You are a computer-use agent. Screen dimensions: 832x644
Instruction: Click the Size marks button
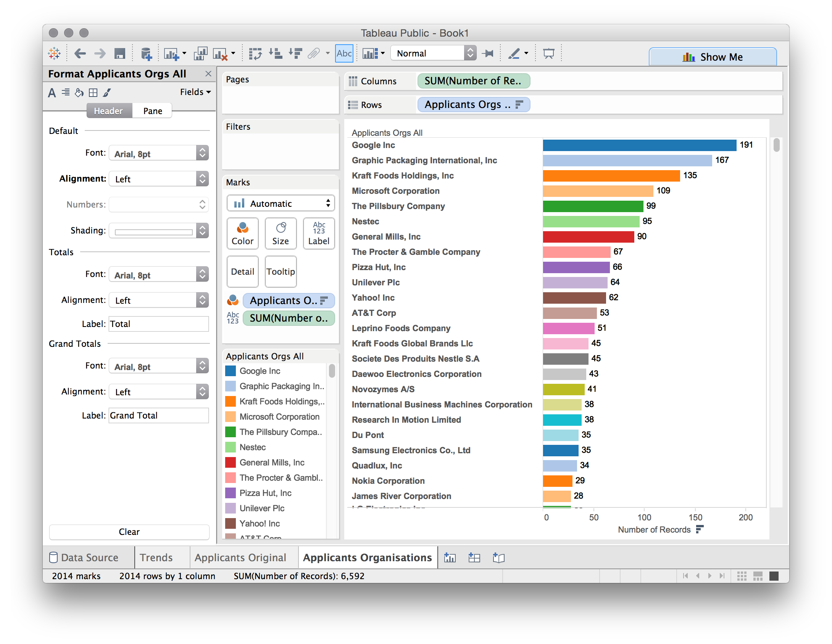[x=281, y=233]
